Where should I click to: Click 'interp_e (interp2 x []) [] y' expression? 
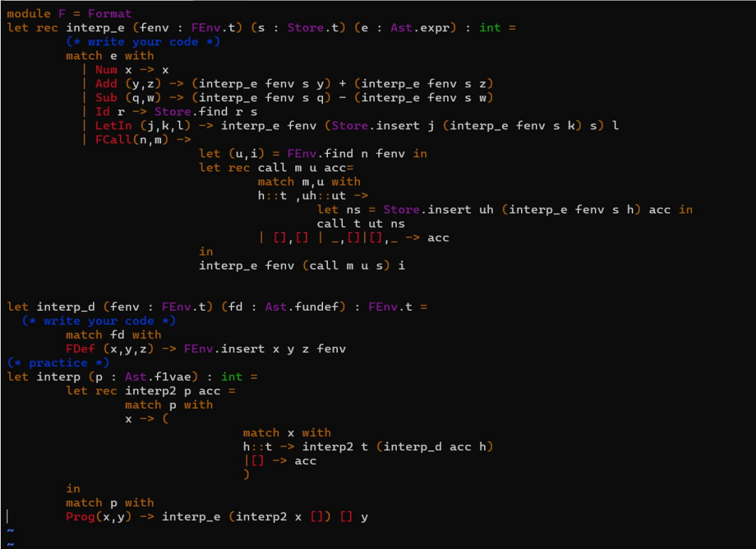265,517
